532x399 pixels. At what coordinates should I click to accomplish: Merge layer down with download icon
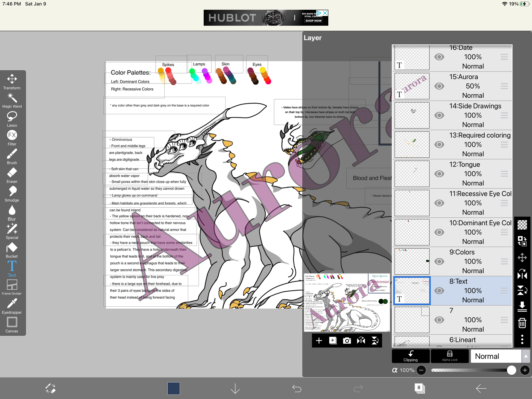point(522,307)
